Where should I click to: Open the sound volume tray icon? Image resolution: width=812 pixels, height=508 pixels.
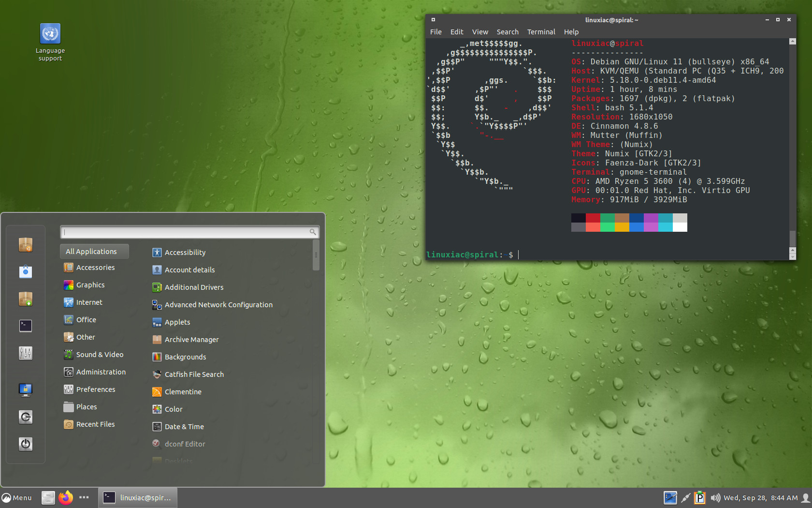coord(715,498)
